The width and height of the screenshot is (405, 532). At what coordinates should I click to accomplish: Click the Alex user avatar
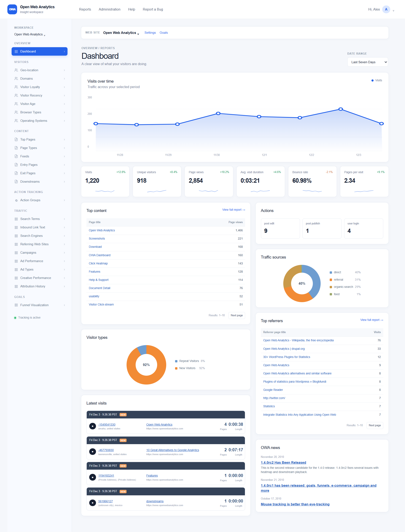pyautogui.click(x=386, y=9)
